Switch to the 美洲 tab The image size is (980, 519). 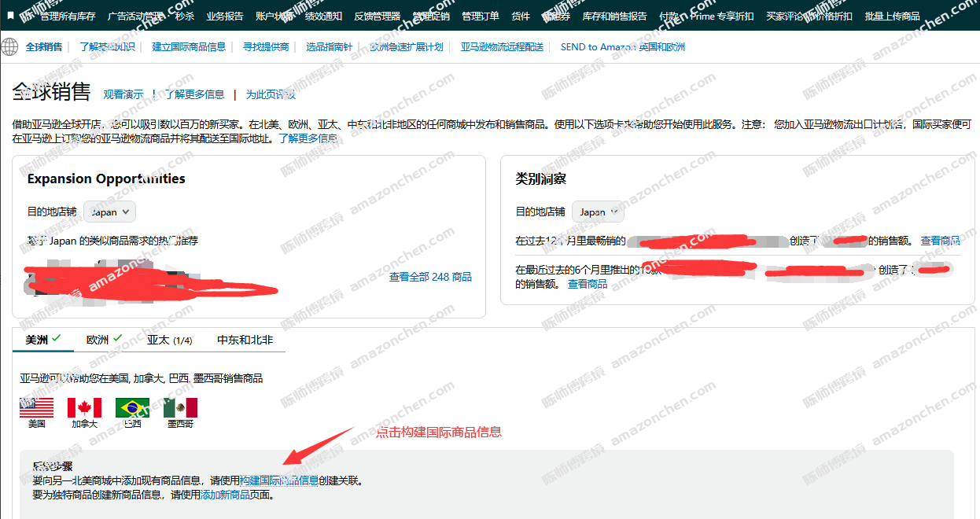43,340
